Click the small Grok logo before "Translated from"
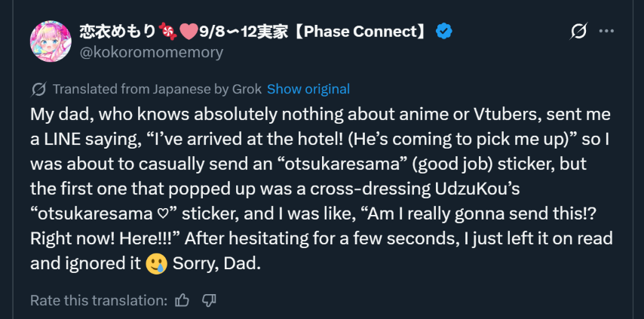 [x=38, y=89]
